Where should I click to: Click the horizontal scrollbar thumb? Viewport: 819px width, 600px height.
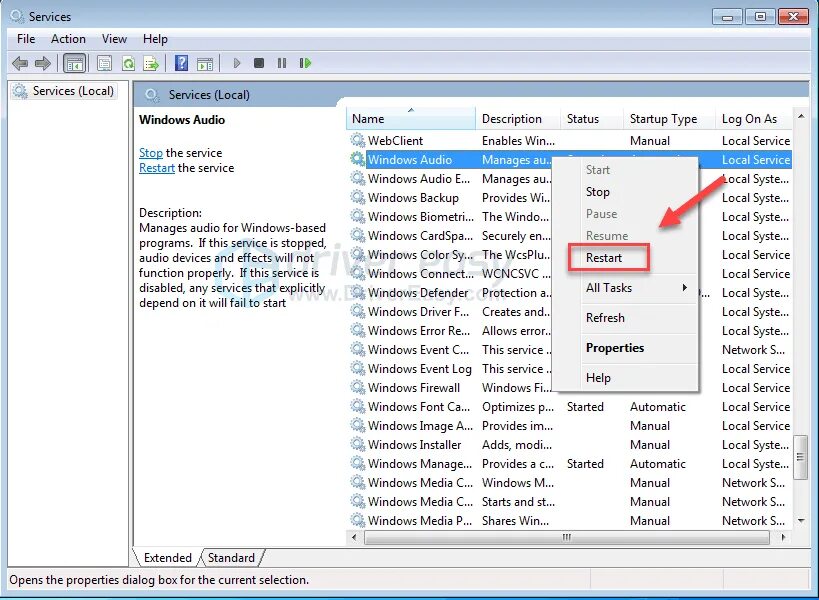[x=567, y=537]
